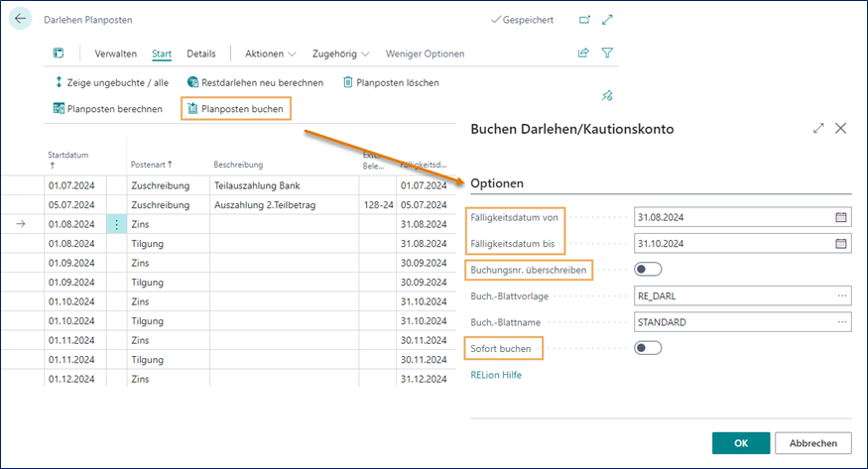Click Fälligkeitsdatum 31.12.2024 cell
Screen dimensions: 868x469
coord(424,379)
